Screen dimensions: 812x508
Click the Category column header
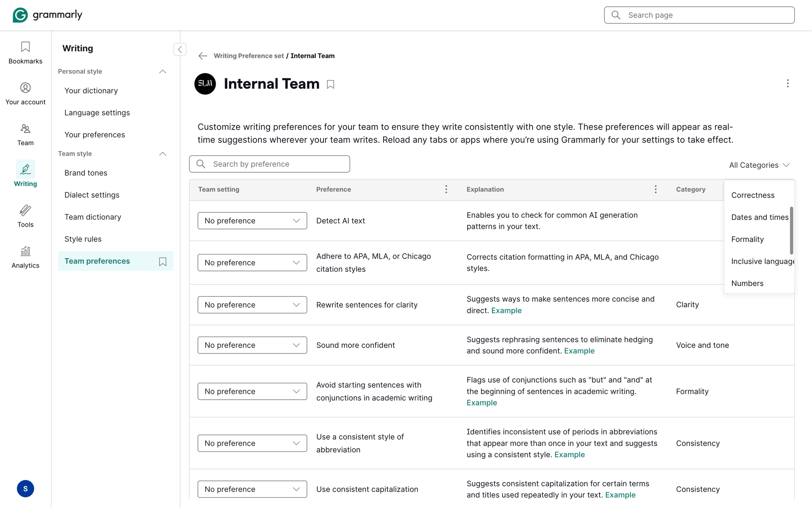(691, 189)
